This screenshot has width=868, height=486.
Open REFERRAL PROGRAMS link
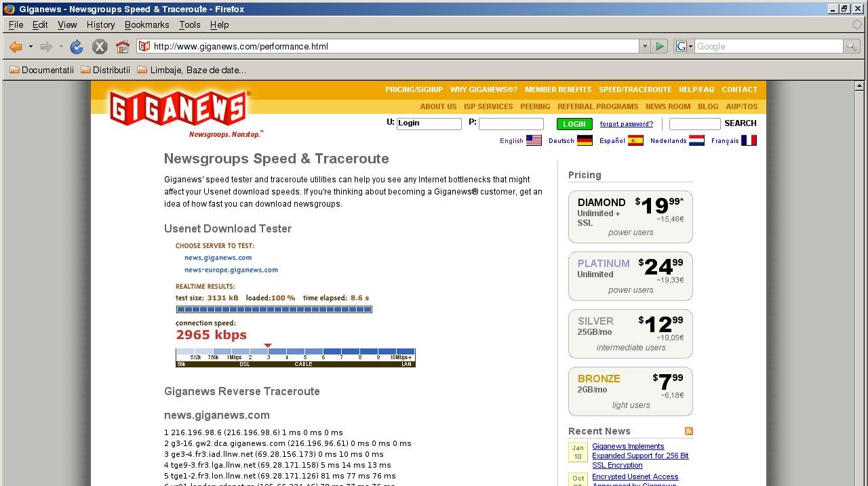click(597, 106)
